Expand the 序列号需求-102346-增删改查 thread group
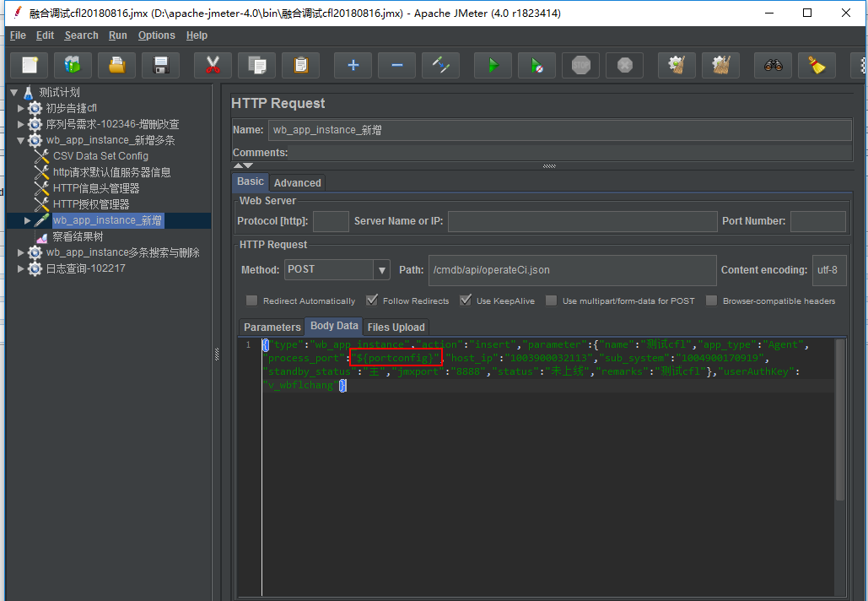Viewport: 868px width, 601px height. click(20, 124)
